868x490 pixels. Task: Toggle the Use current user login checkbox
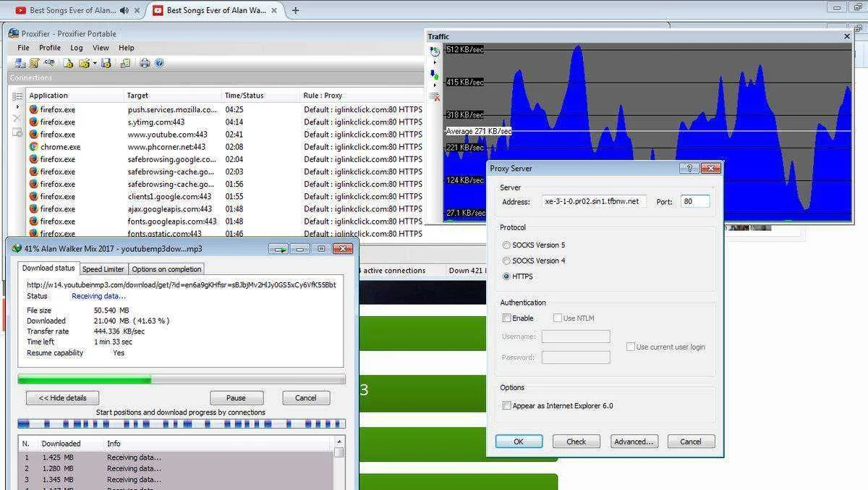coord(631,347)
